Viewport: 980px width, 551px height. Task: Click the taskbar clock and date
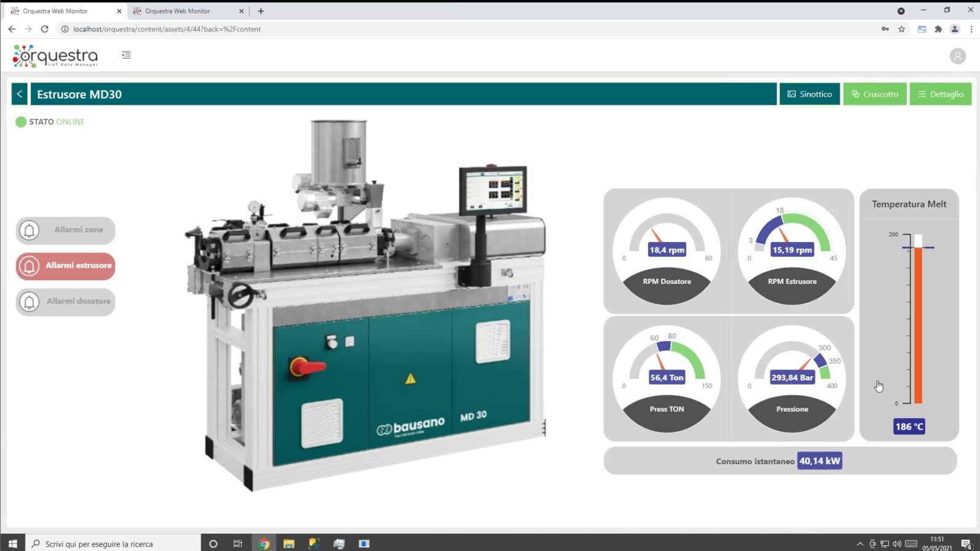[937, 544]
